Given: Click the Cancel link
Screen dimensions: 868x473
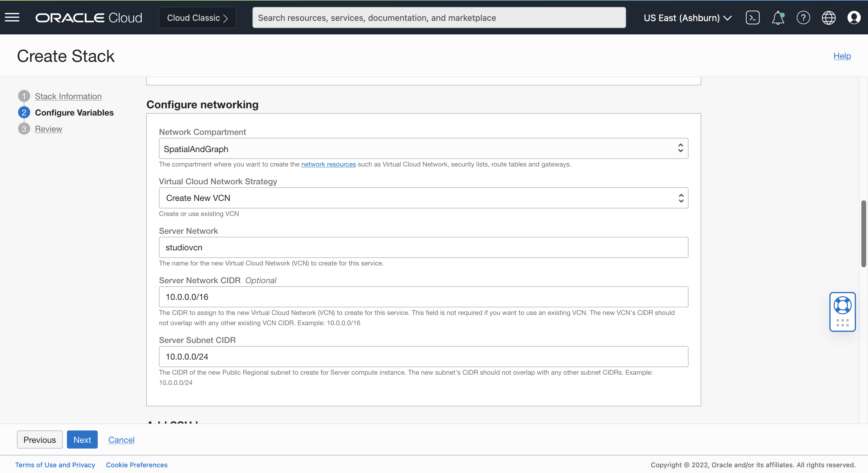Looking at the screenshot, I should pos(121,440).
